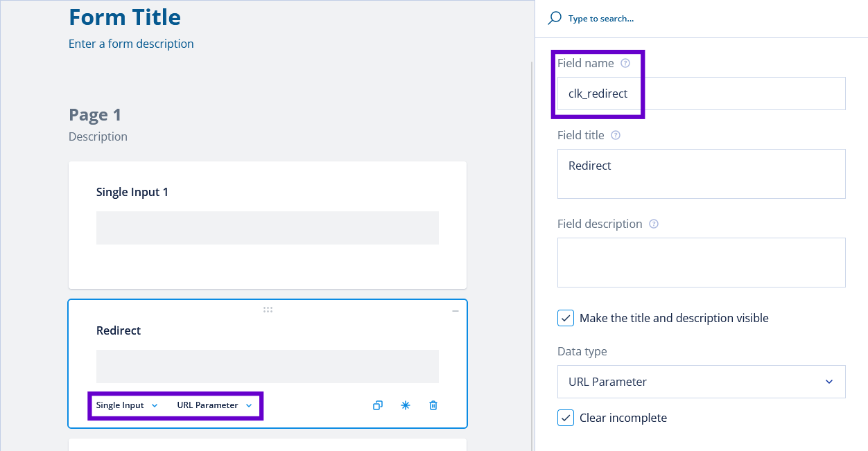The width and height of the screenshot is (868, 451).
Task: Open the Single Input type dropdown
Action: 128,405
